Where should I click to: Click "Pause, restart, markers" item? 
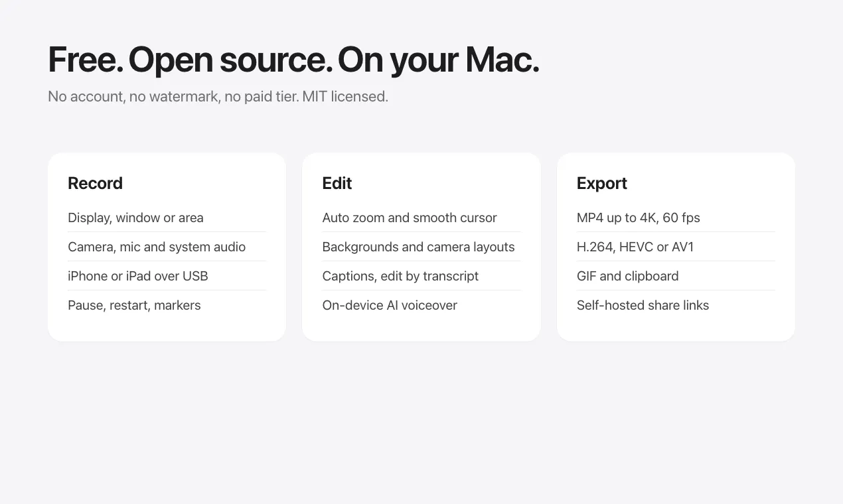[134, 306]
